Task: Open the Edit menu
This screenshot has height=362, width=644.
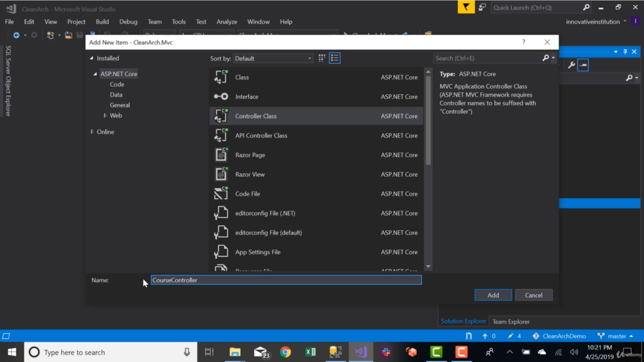Action: pyautogui.click(x=29, y=21)
